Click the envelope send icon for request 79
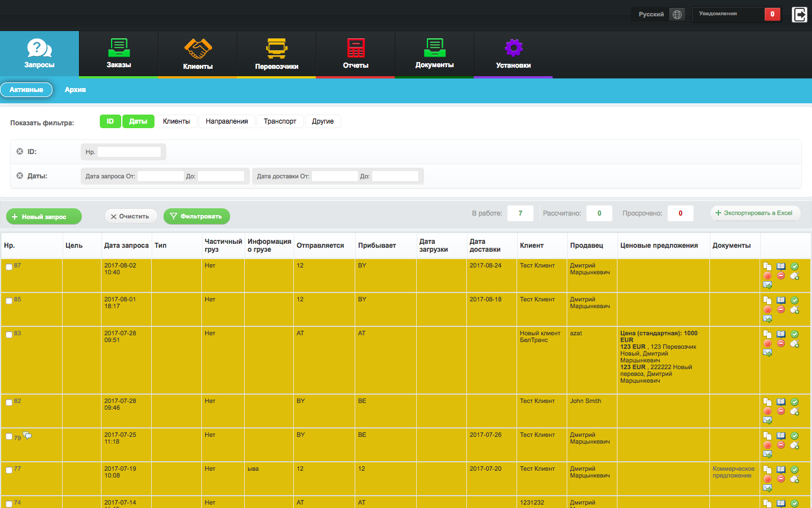This screenshot has height=508, width=812. 767,454
